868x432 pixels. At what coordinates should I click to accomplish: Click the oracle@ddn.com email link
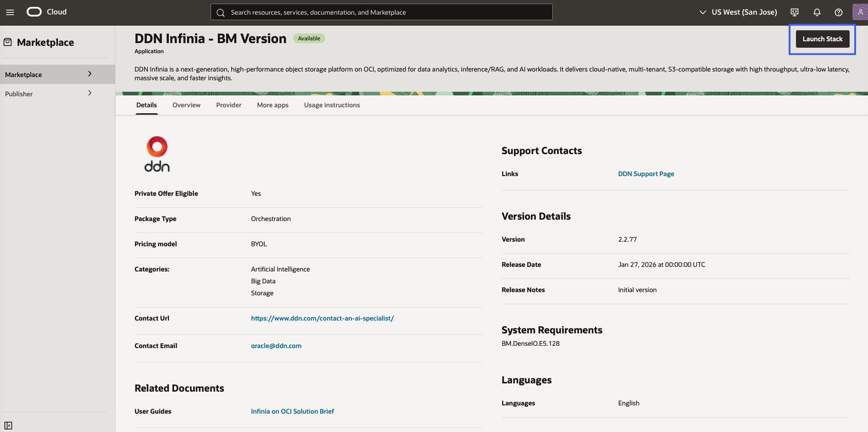pos(276,346)
